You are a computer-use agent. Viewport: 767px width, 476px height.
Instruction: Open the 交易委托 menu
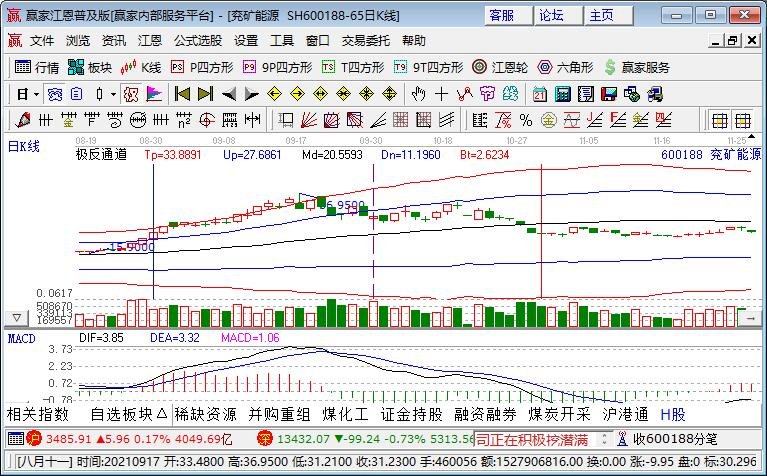(x=365, y=41)
